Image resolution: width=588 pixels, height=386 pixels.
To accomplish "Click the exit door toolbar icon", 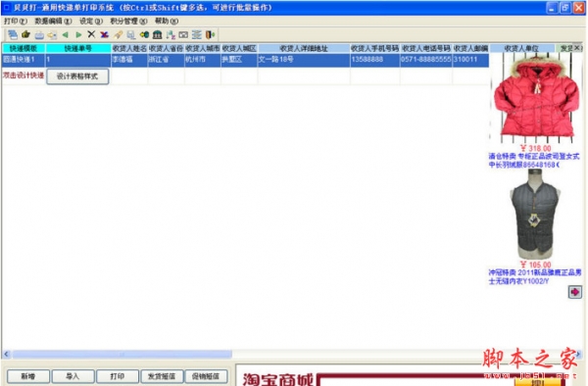I will [x=210, y=35].
